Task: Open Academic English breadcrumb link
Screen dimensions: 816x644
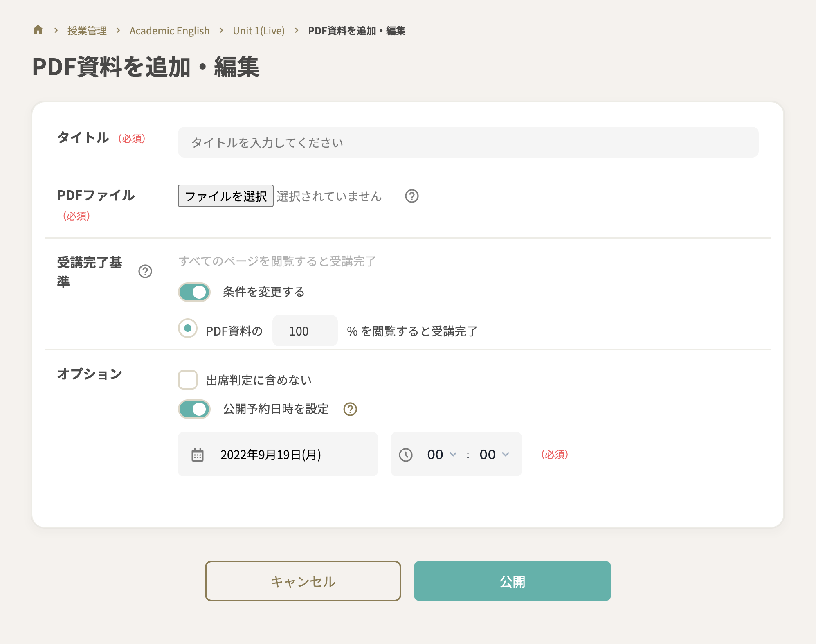Action: [169, 31]
